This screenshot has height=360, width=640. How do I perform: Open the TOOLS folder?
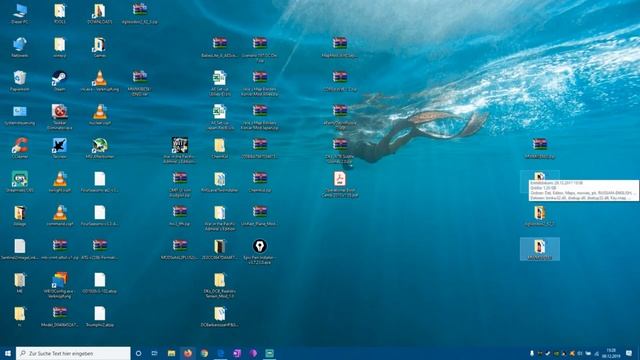[60, 14]
